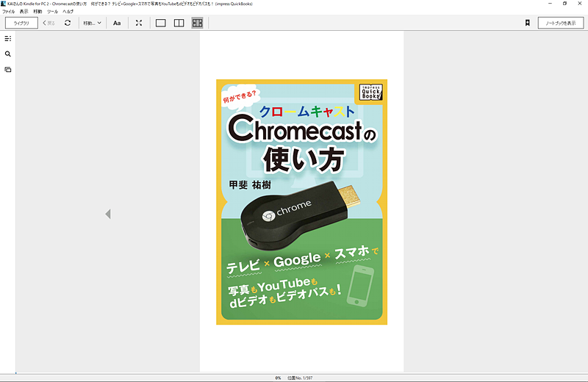Switch to single column view
This screenshot has height=382, width=588.
click(160, 23)
